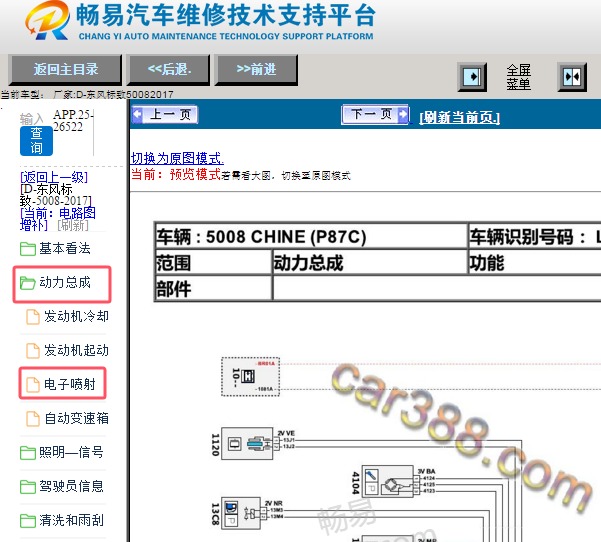Open the 发动机起动 document

76,350
